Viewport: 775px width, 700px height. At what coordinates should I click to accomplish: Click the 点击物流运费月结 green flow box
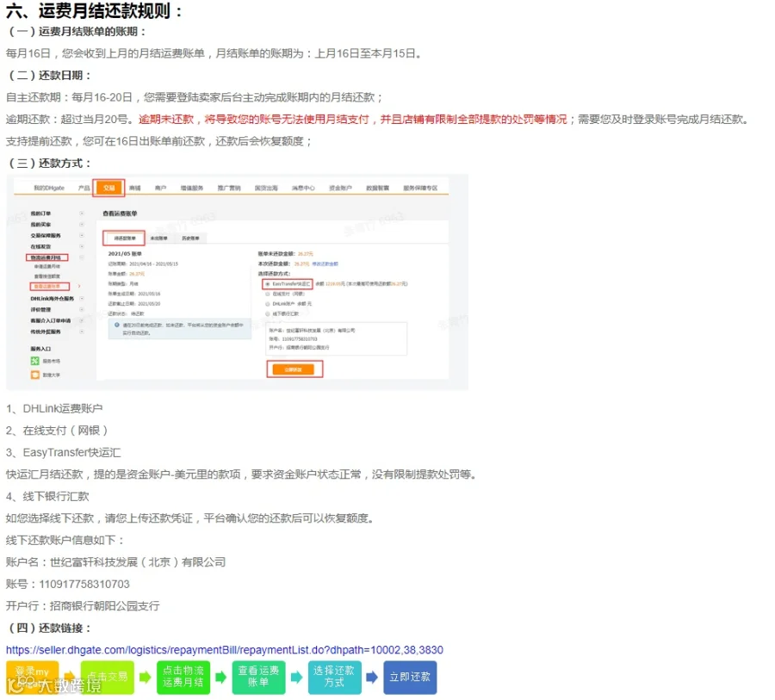(183, 678)
